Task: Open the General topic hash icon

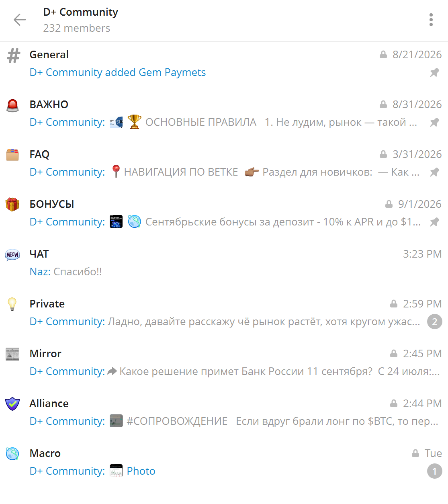Action: pos(13,56)
